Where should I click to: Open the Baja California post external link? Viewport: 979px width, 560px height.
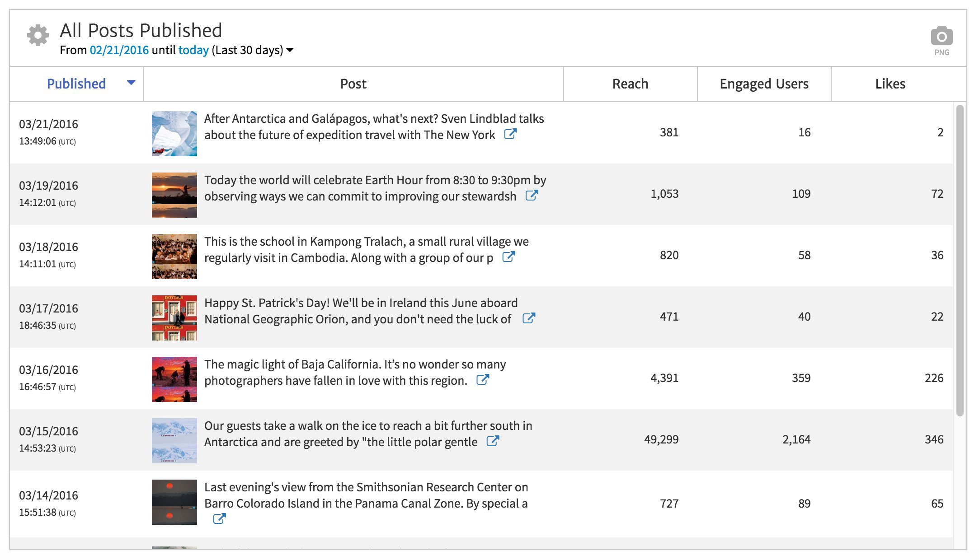pyautogui.click(x=483, y=380)
